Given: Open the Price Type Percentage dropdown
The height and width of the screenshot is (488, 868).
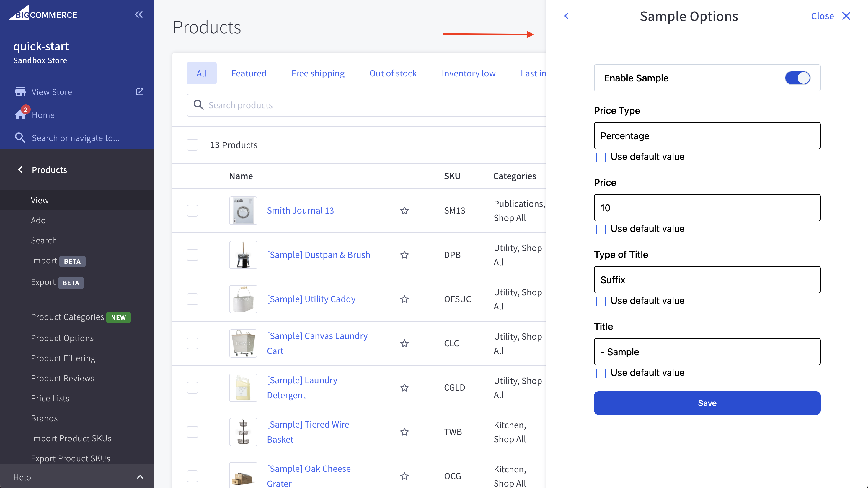Looking at the screenshot, I should pyautogui.click(x=707, y=136).
